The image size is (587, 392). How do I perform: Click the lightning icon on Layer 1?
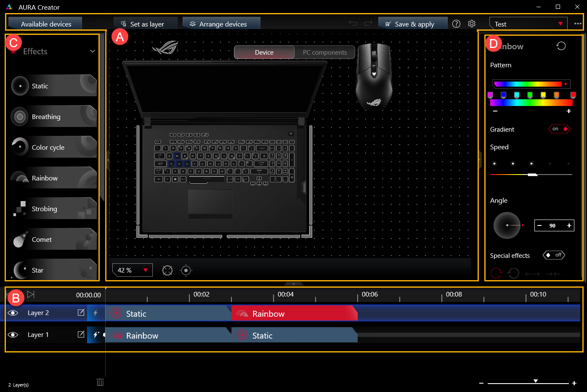pyautogui.click(x=96, y=335)
